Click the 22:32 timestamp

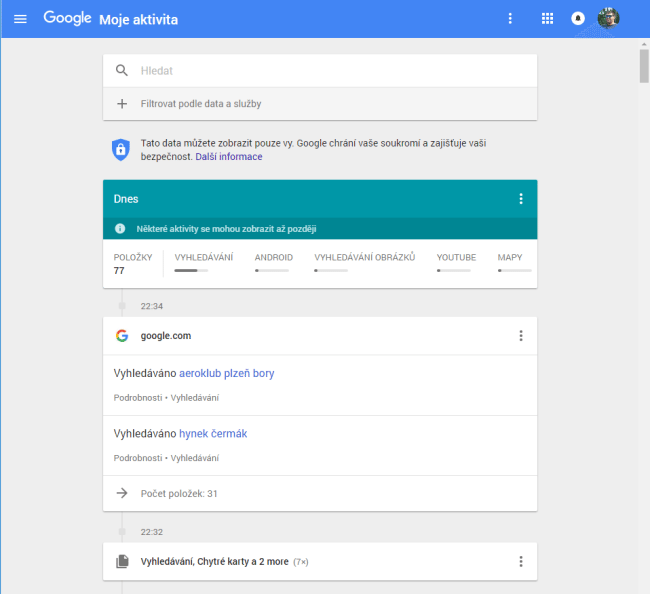click(x=152, y=532)
